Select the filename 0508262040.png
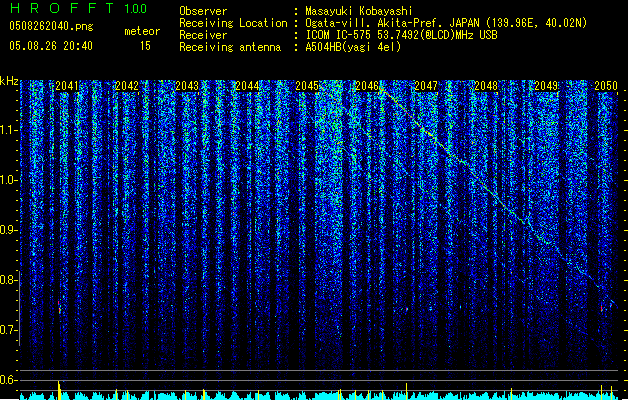 tap(51, 26)
